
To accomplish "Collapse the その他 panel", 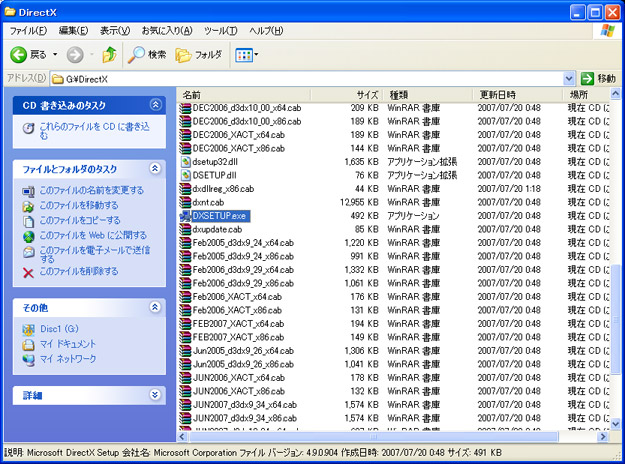I will 155,307.
